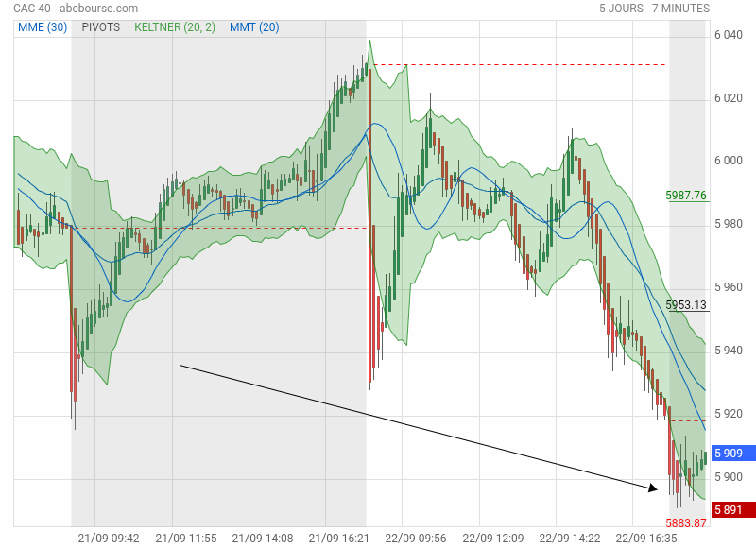This screenshot has height=548, width=756.
Task: Click the red 5883.87 pivot value
Action: point(686,522)
